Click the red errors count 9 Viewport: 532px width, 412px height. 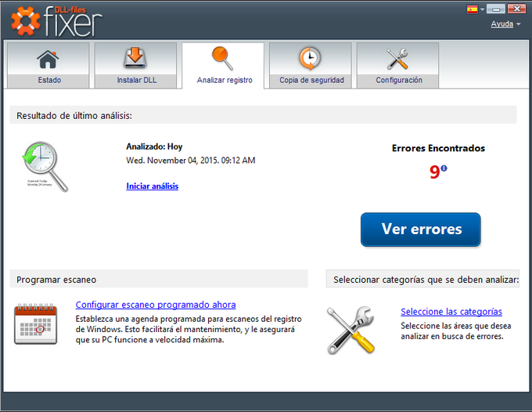[x=435, y=172]
